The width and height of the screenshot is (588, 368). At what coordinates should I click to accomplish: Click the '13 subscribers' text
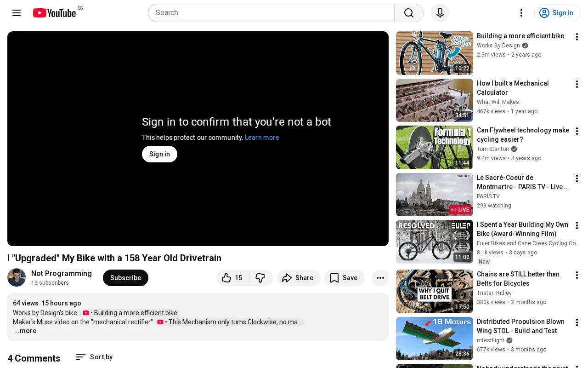click(x=50, y=283)
